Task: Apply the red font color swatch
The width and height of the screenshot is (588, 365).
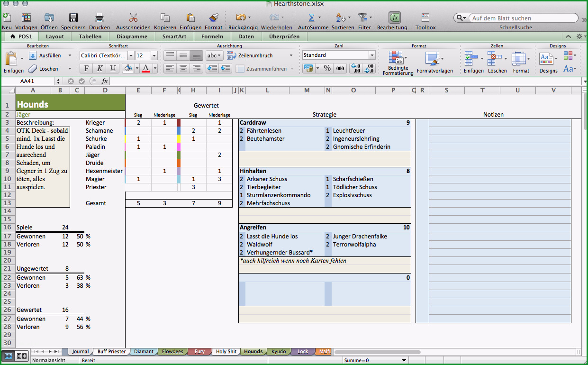Action: click(x=146, y=68)
